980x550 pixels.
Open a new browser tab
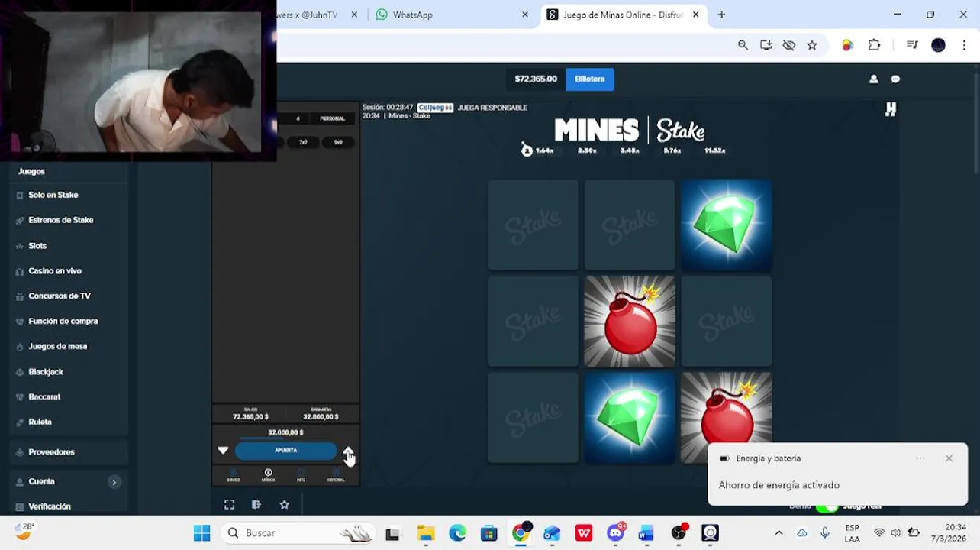click(721, 15)
